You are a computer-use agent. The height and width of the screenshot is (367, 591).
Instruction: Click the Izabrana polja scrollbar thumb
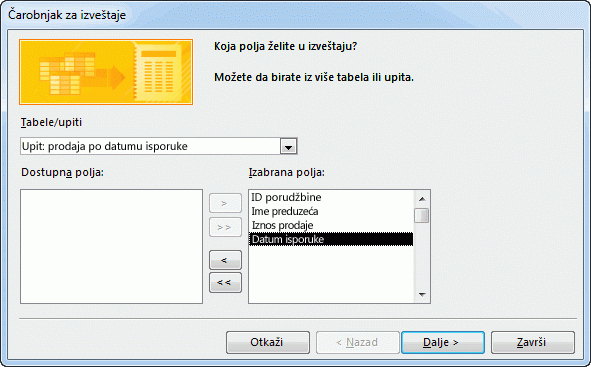[x=422, y=216]
